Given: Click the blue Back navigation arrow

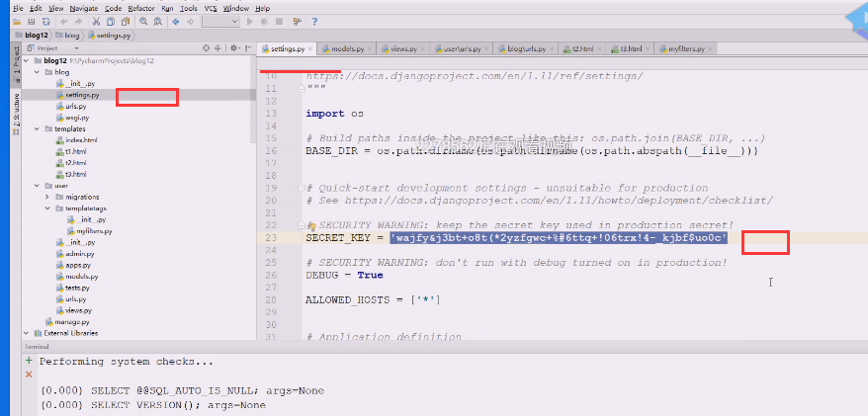Looking at the screenshot, I should [x=176, y=22].
